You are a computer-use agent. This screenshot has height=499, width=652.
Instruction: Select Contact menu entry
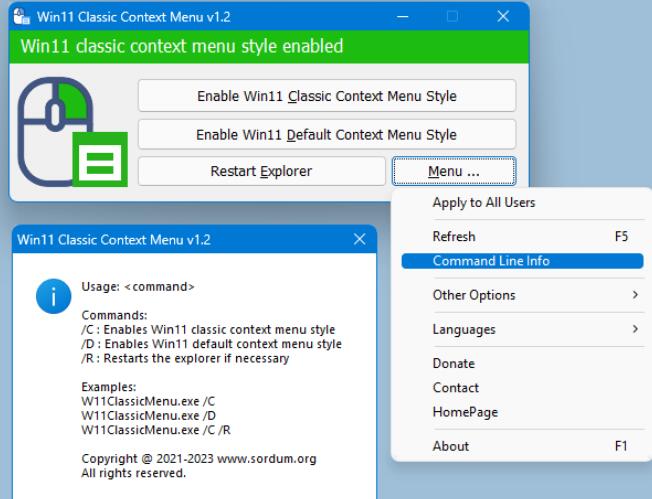522,388
